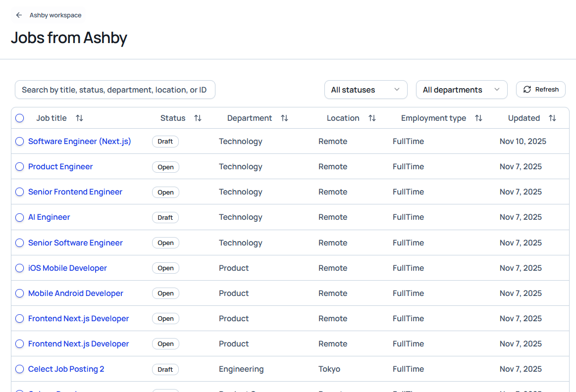This screenshot has width=576, height=392.
Task: Sort by Updated date using arrows icon
Action: (x=552, y=118)
